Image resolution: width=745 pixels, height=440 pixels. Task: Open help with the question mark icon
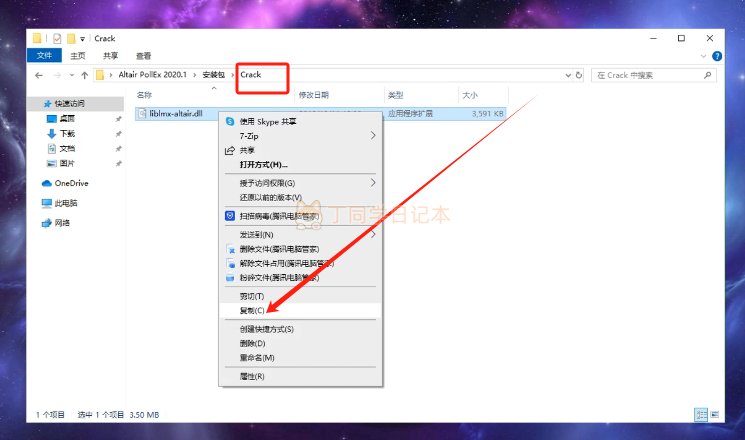(x=717, y=56)
